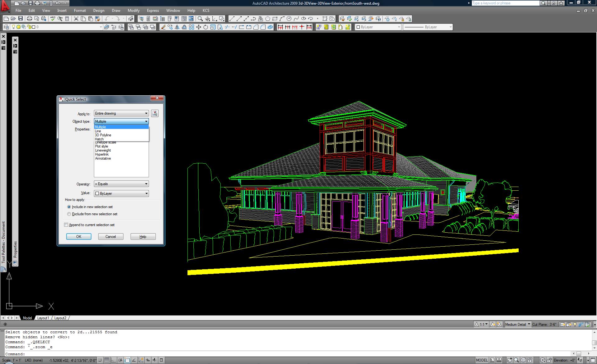
Task: Click the Paste clipboard icon
Action: tap(90, 19)
